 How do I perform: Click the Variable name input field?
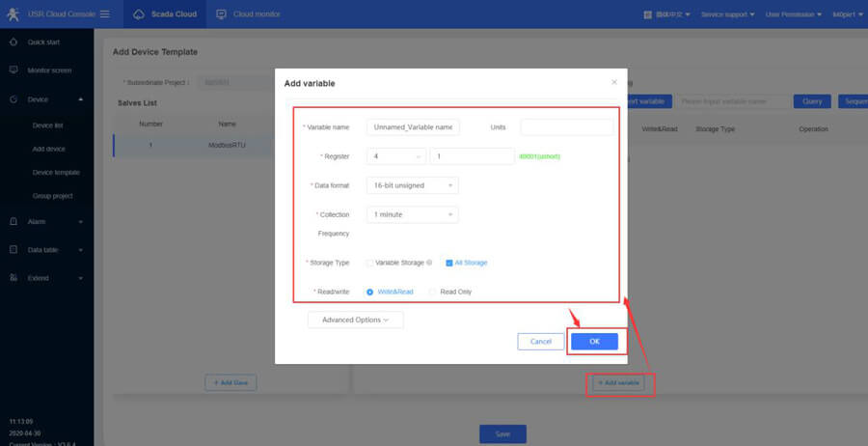point(413,127)
